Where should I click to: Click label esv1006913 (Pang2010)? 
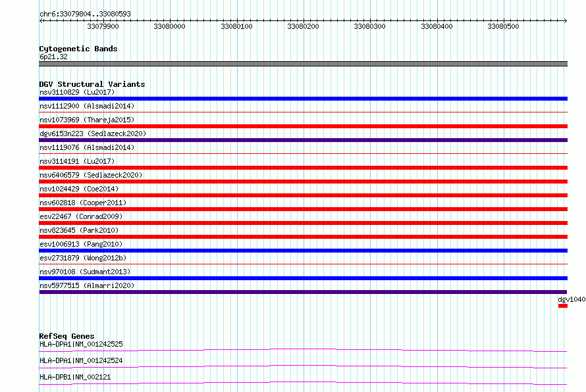pos(81,244)
